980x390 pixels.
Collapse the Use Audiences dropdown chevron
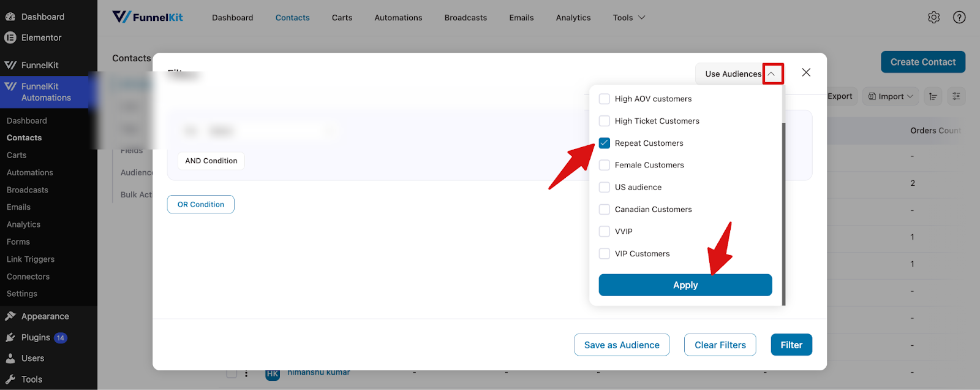[772, 74]
